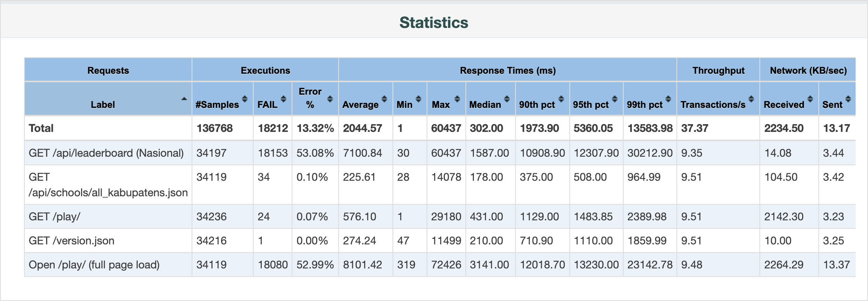Viewport: 868px width, 301px height.
Task: Click leaderboard error rate 53.08%
Action: 315,153
